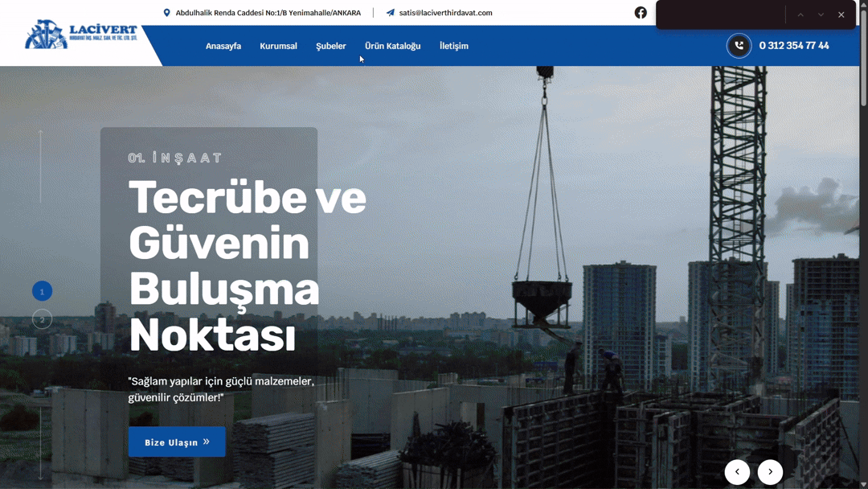Select Şubeler in the navigation
Image resolution: width=868 pixels, height=489 pixels.
(330, 46)
